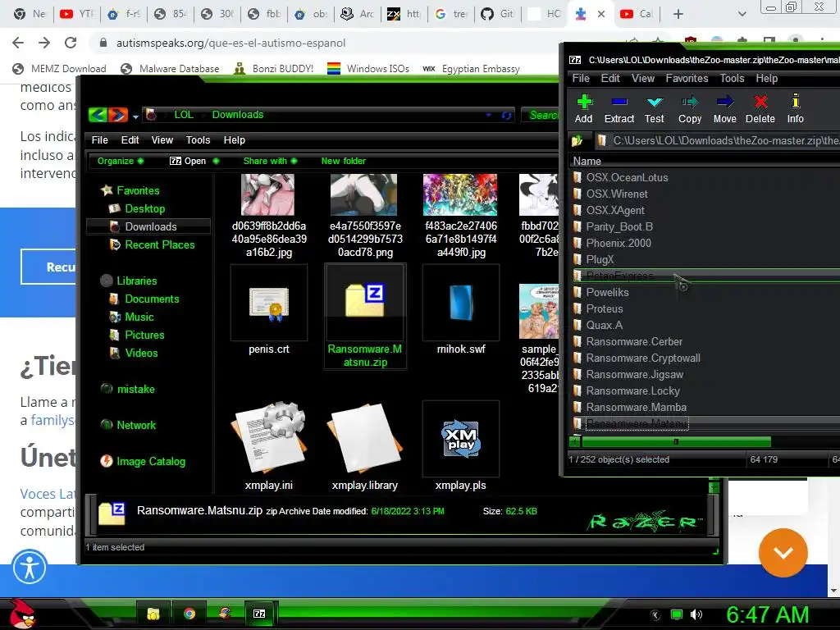Click the 7z Open button in Explorer
Viewport: 840px width, 630px height.
[x=188, y=162]
